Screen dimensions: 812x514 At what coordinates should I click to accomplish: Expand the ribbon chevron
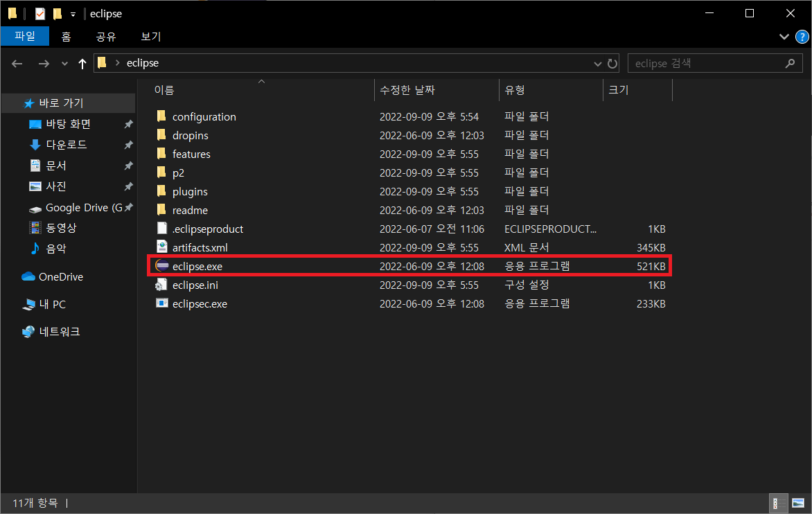[784, 37]
